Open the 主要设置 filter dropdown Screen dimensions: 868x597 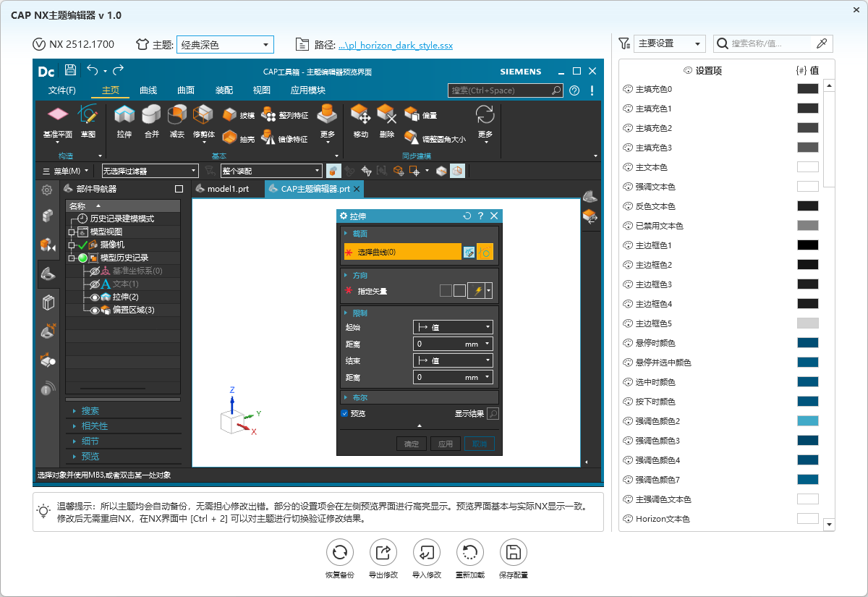[669, 43]
